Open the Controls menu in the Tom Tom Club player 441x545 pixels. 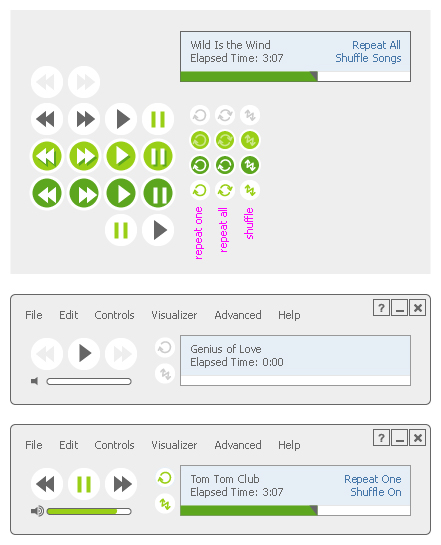pos(114,445)
